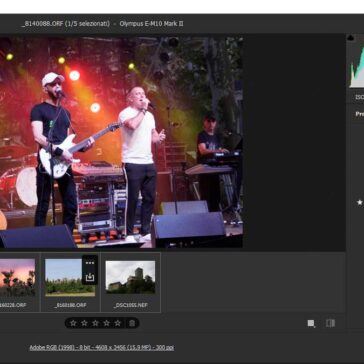Click the star icon in the right panel
Viewport: 364px width, 364px height.
coord(360,202)
